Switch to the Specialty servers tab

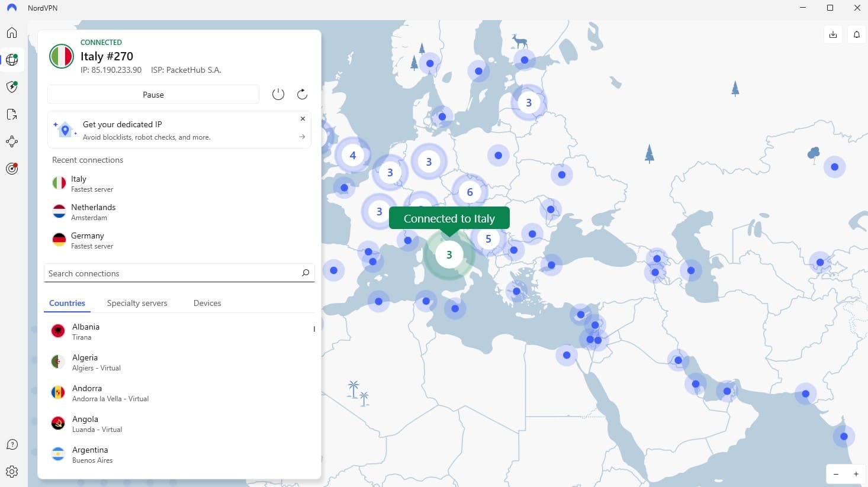click(x=137, y=303)
